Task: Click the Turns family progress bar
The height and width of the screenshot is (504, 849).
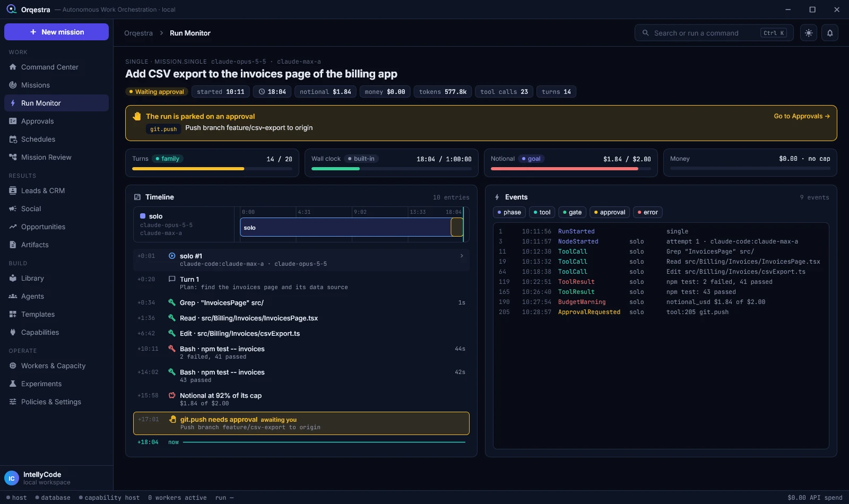Action: coord(212,169)
